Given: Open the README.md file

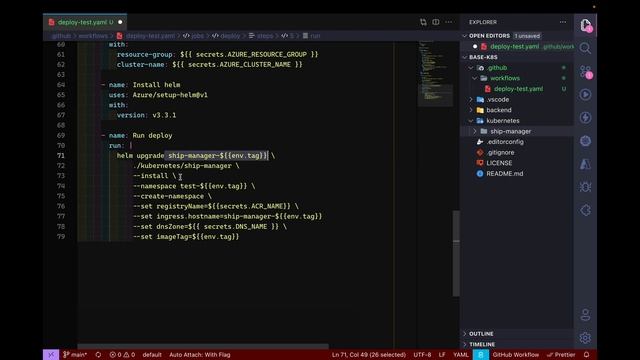Looking at the screenshot, I should tap(504, 173).
